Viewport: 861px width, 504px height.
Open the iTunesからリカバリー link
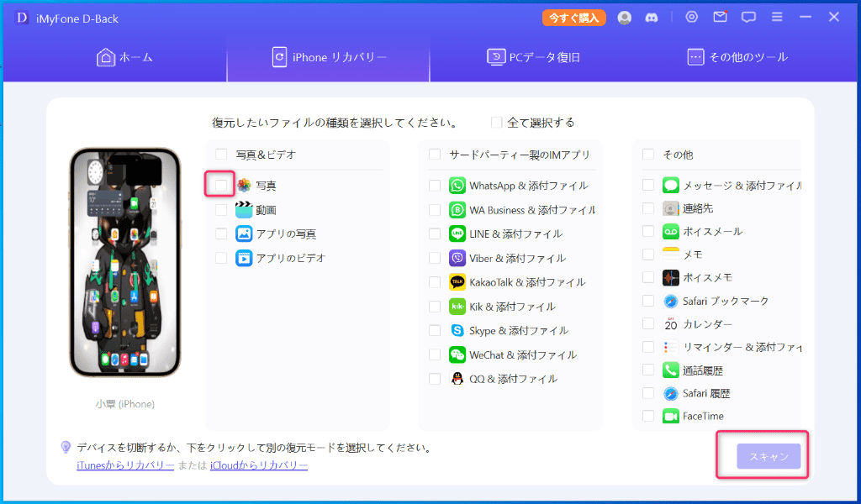click(125, 465)
